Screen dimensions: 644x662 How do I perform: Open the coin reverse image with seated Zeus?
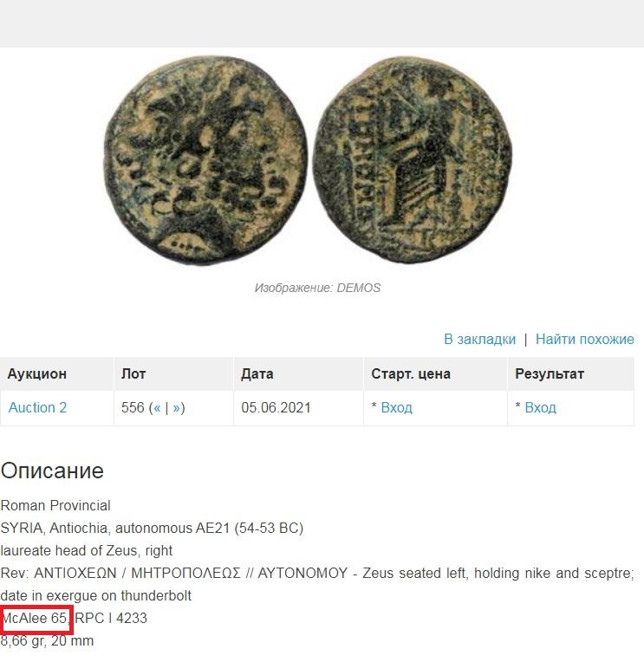click(x=413, y=159)
